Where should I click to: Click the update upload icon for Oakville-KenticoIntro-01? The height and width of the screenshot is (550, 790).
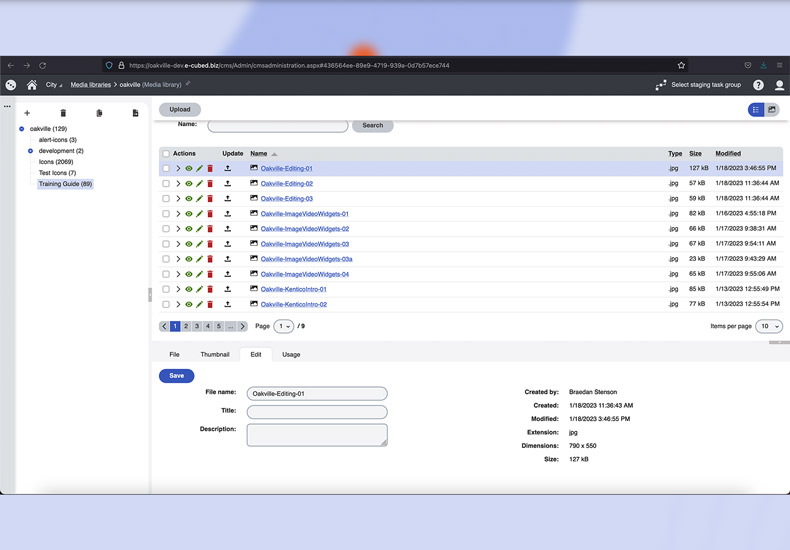pos(228,289)
